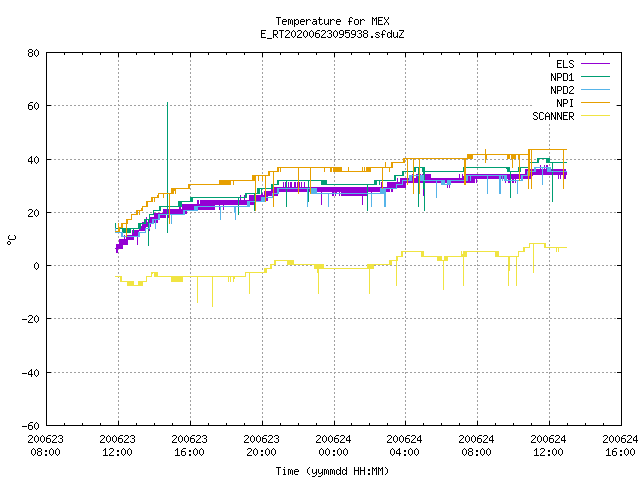This screenshot has width=640, height=480.
Task: Click the filename E_RT20200623095938.sfduZ subtitle
Action: click(332, 34)
